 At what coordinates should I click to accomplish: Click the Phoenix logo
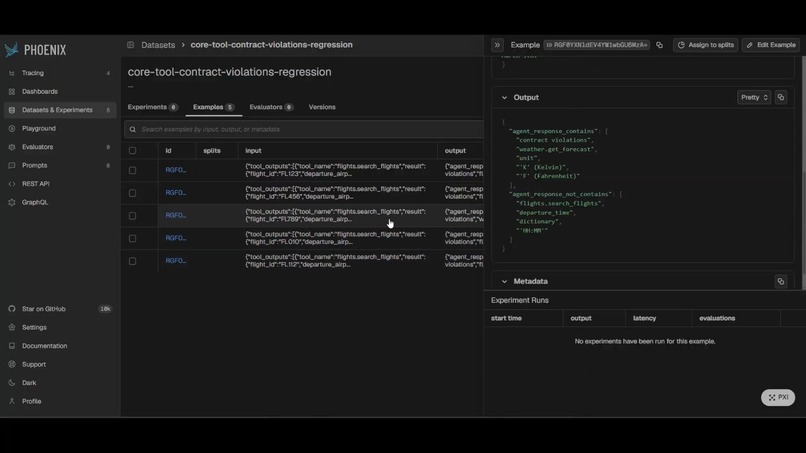(35, 50)
